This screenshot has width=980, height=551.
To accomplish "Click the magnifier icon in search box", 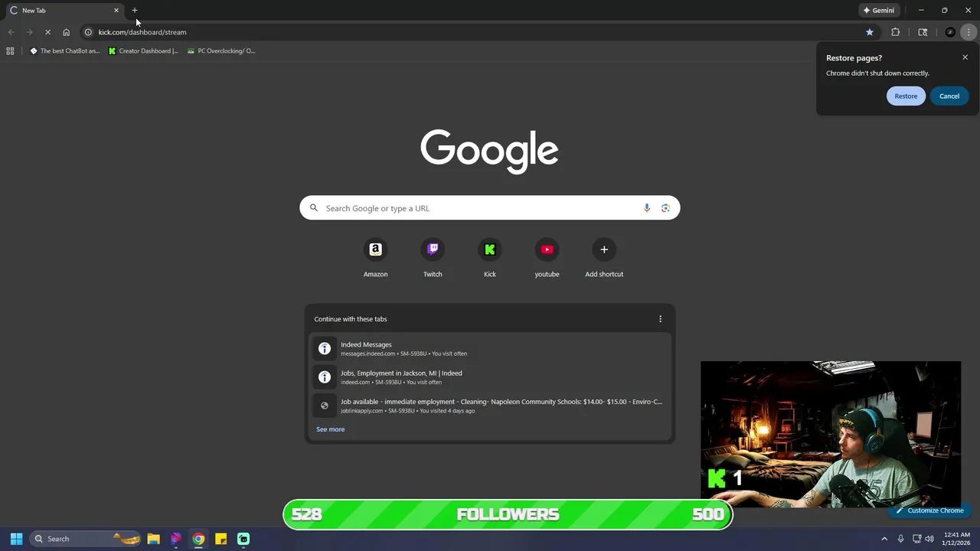I will pyautogui.click(x=314, y=208).
